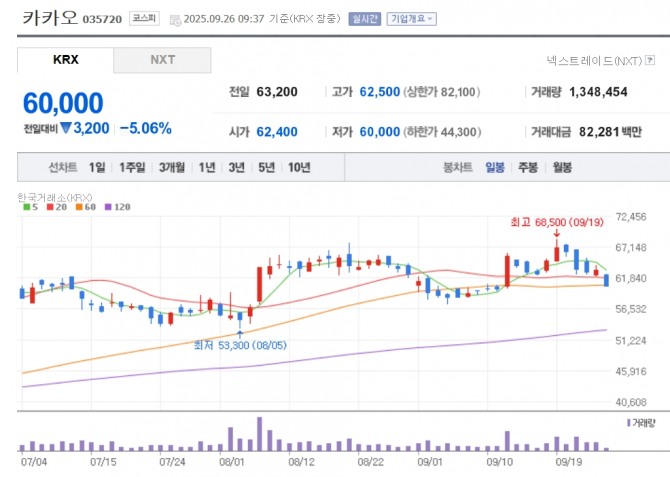Select the 3년 line chart period
This screenshot has height=477, width=670.
point(236,167)
